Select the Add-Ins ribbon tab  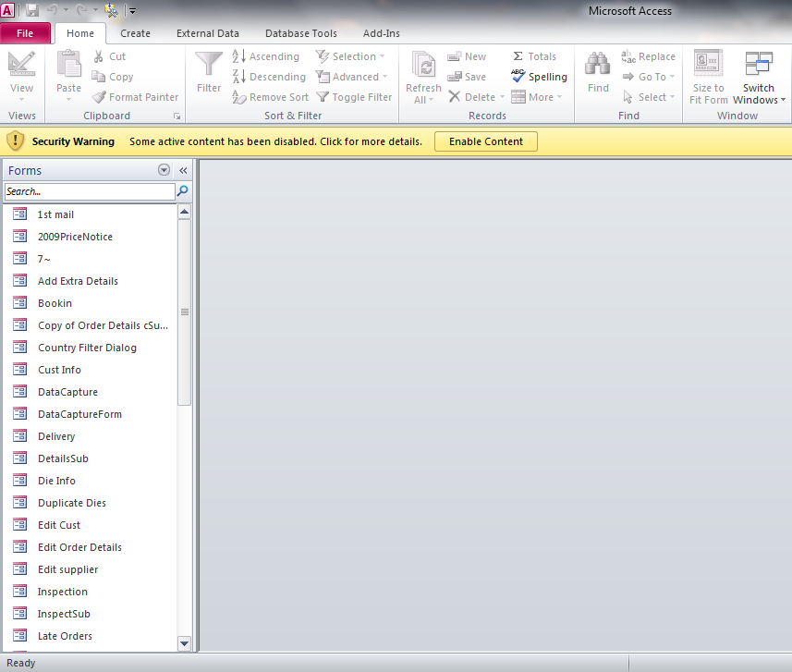coord(382,33)
